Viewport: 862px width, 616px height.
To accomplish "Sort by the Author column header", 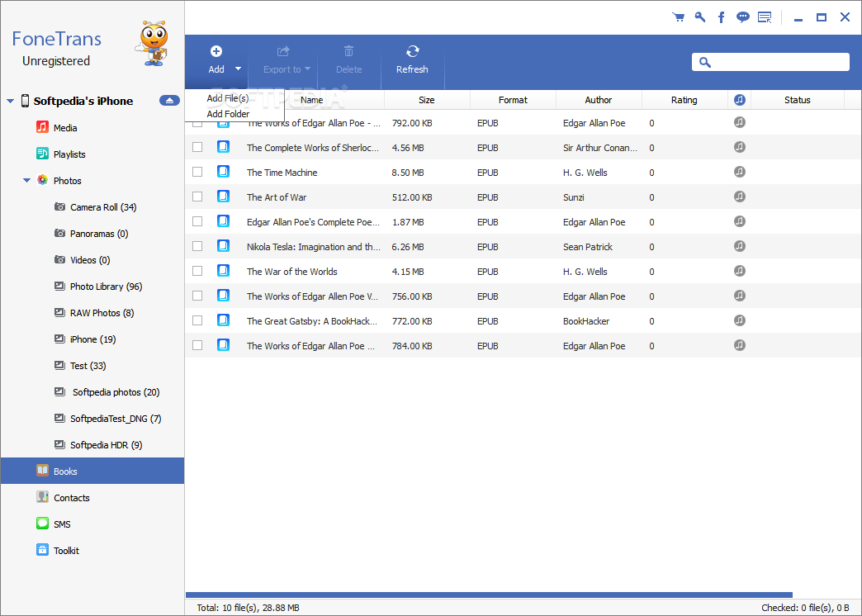I will pos(599,100).
